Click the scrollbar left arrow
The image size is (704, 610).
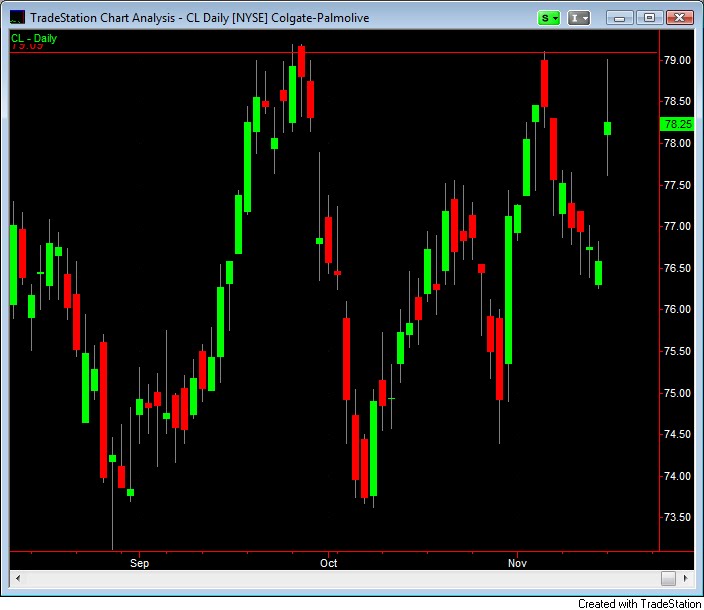(x=18, y=578)
